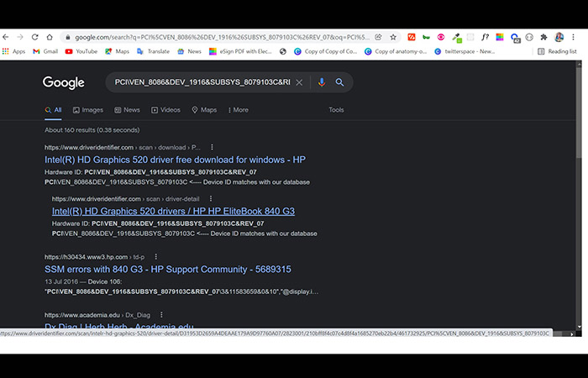This screenshot has width=588, height=378.
Task: Click the browser forward arrow
Action: pos(20,37)
